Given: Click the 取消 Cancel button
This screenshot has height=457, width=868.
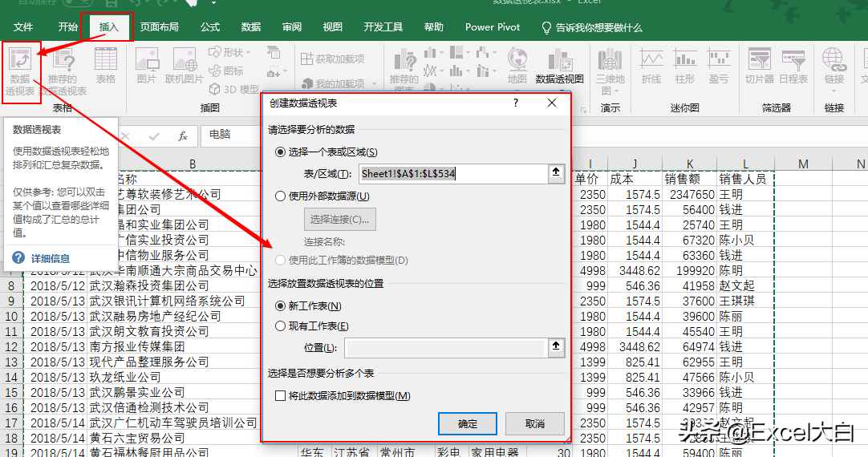Looking at the screenshot, I should (535, 424).
